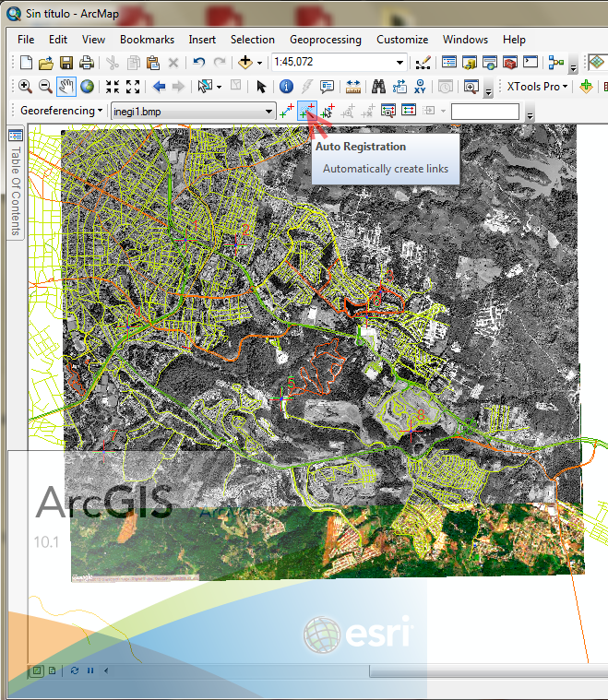Open the ArcToolbox window
Screen dimensions: 608x700
point(509,63)
